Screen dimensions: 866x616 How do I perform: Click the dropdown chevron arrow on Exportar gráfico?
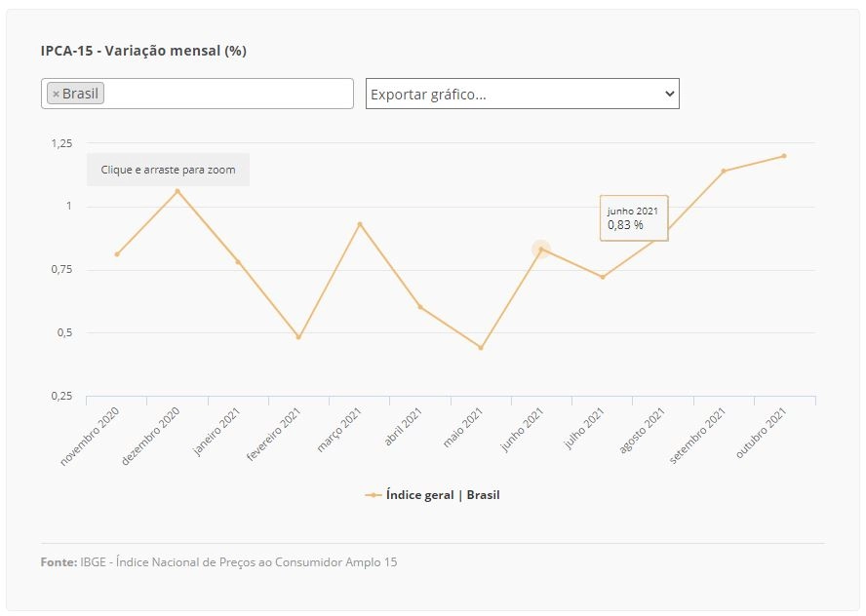coord(669,94)
